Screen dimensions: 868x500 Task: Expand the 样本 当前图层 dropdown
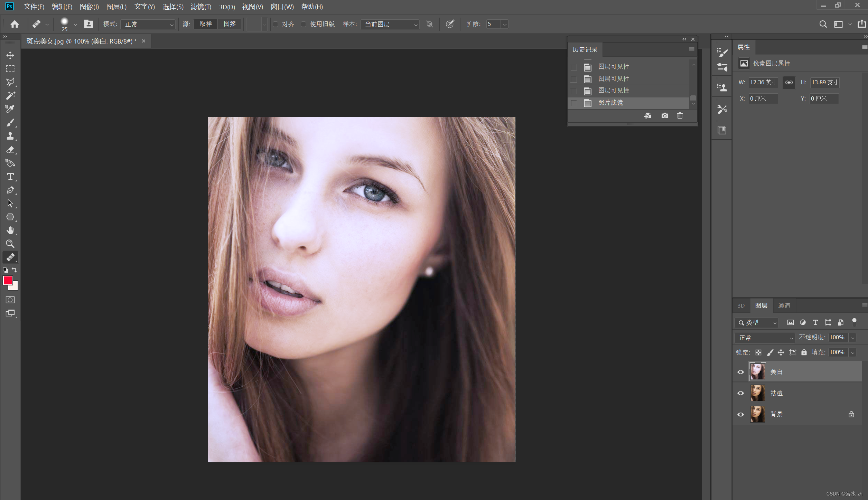pos(390,24)
